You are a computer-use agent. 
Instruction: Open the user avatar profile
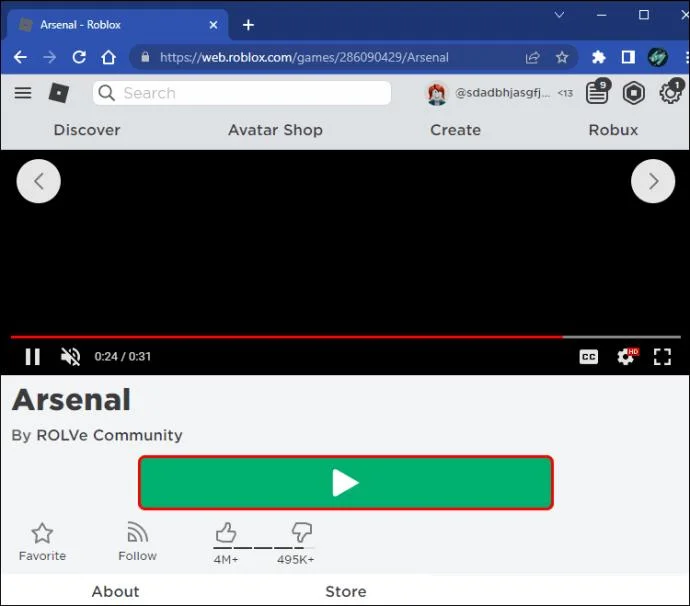[437, 94]
